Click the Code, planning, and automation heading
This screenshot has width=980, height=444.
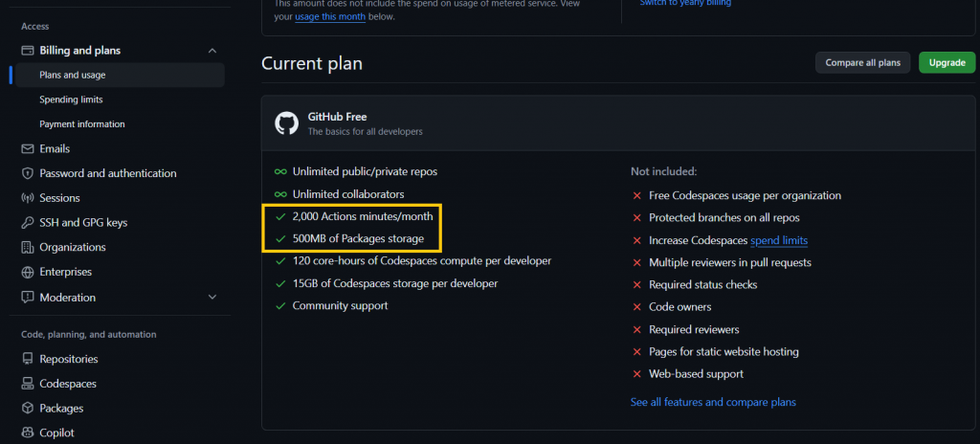[x=89, y=335]
